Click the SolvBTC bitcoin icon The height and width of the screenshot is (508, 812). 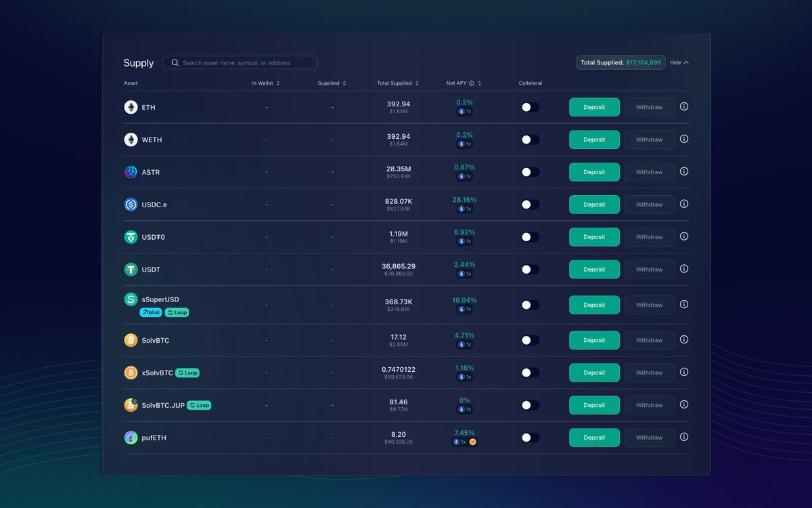pos(130,339)
